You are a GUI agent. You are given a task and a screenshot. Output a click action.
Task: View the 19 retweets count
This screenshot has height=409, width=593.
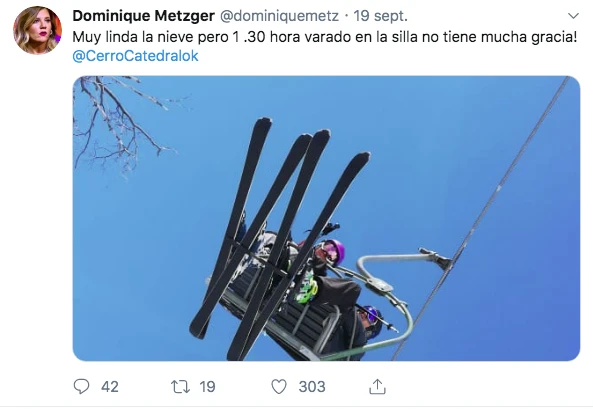coord(207,387)
